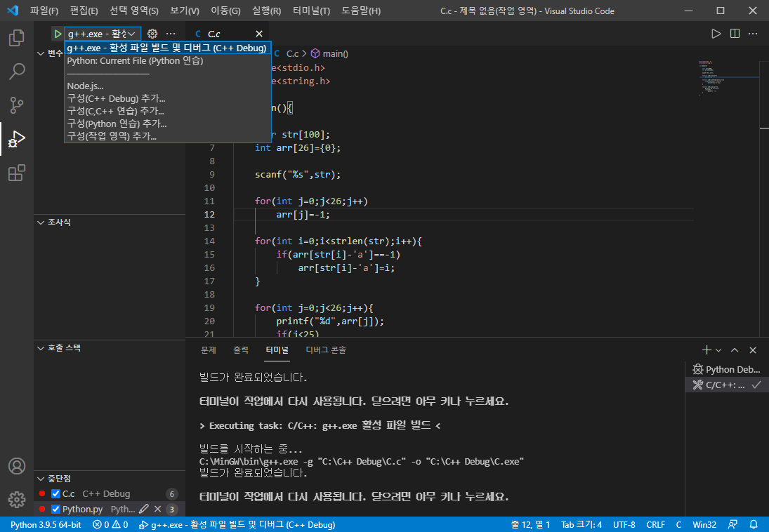Screen dimensions: 769x532
Task: Click the Win32 configuration in status bar
Action: pyautogui.click(x=704, y=525)
